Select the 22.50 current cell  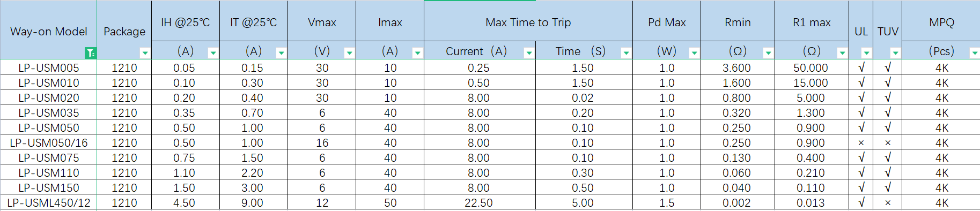pyautogui.click(x=478, y=203)
